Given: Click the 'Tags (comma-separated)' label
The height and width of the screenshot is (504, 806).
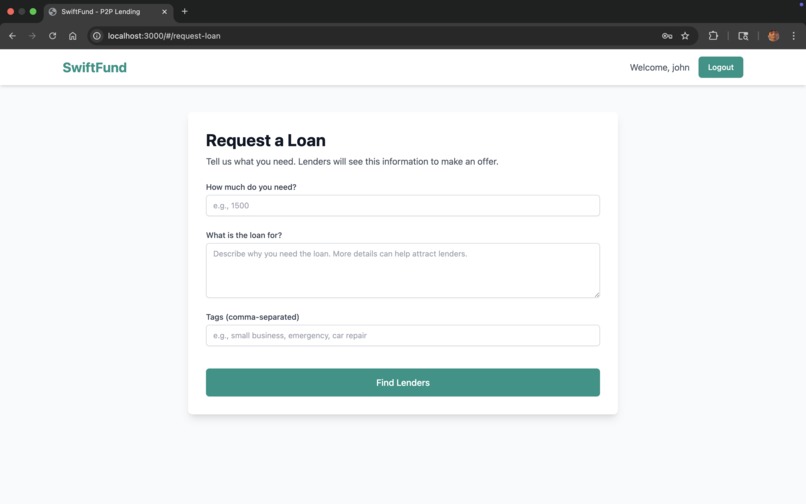Looking at the screenshot, I should click(x=252, y=317).
